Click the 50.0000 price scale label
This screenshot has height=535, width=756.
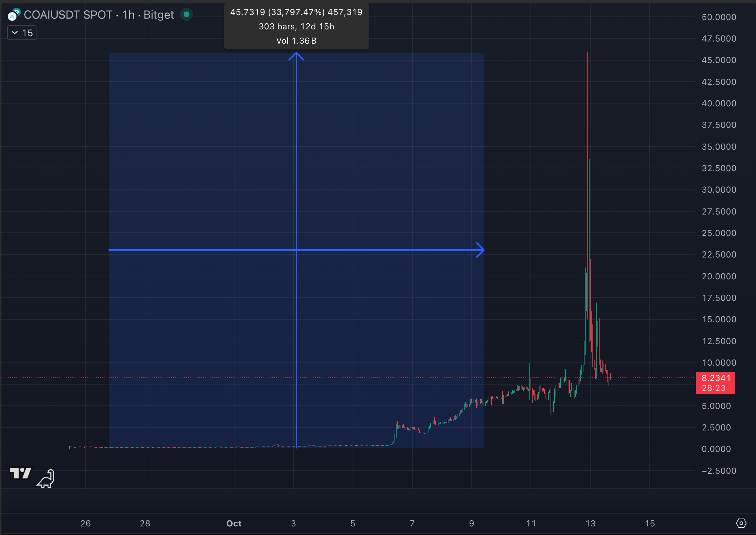coord(719,17)
